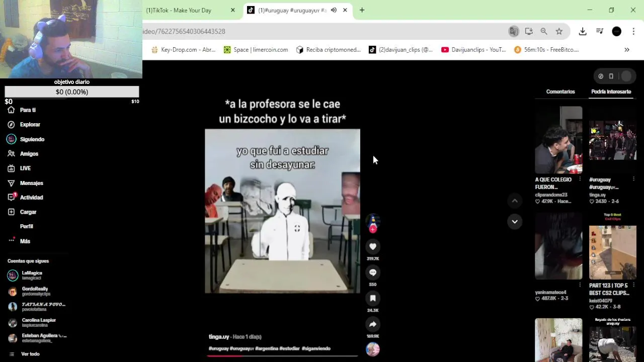Open davijuan_clips TikTok bookmark
This screenshot has height=362, width=644.
(400, 50)
